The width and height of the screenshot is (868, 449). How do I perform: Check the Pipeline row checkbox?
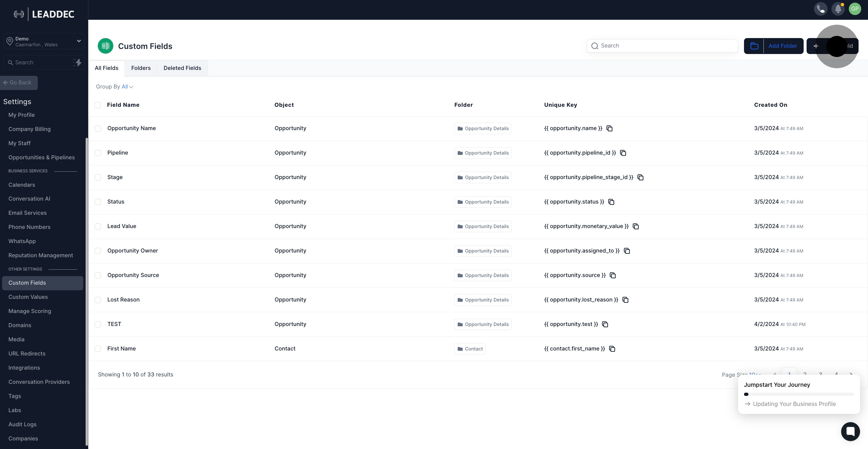click(x=98, y=153)
